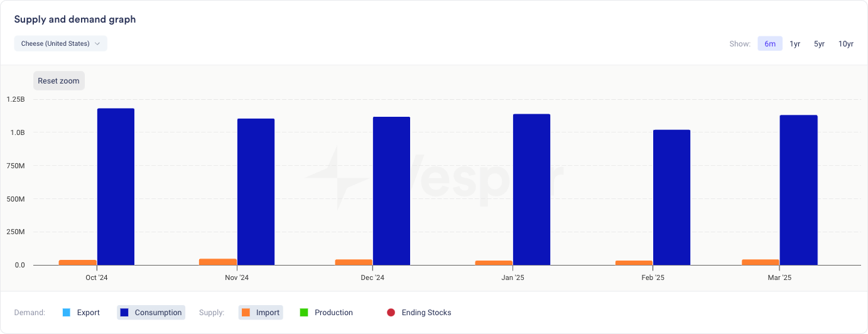This screenshot has height=334, width=868.
Task: Show the 10yr time range
Action: 846,44
